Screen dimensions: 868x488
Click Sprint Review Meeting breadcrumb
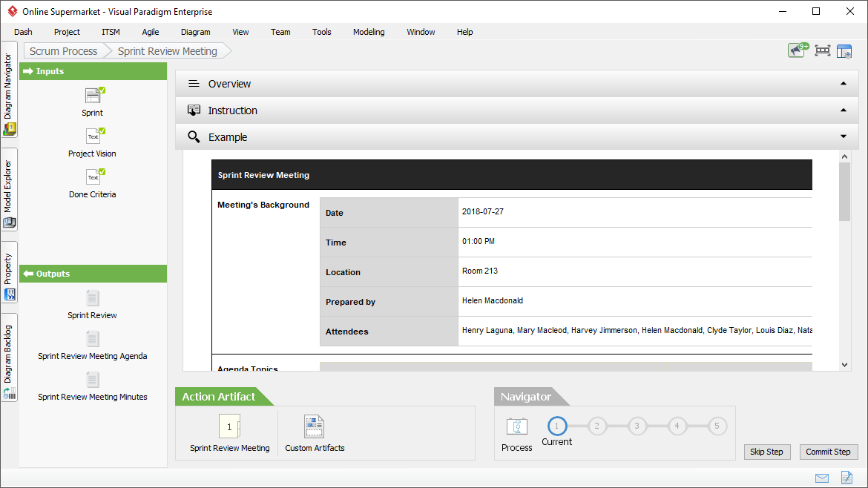point(167,51)
